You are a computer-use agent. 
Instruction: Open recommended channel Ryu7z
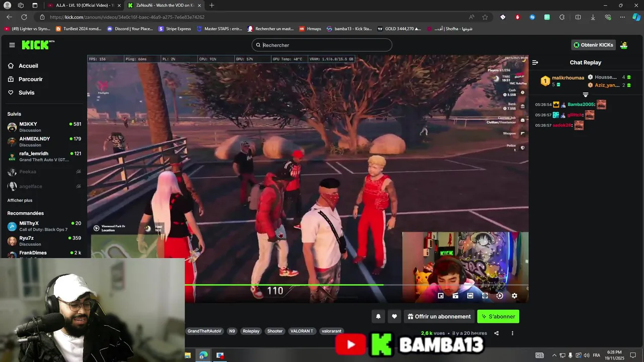[x=44, y=241]
